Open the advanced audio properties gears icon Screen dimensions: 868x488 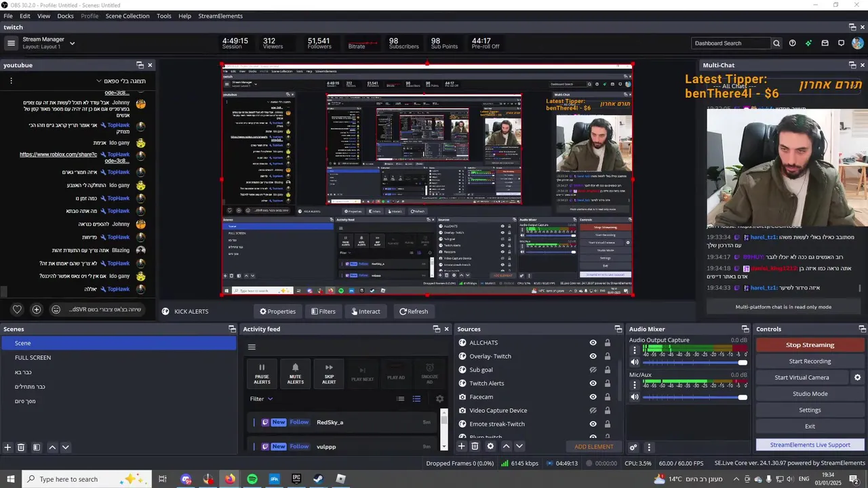(x=633, y=447)
